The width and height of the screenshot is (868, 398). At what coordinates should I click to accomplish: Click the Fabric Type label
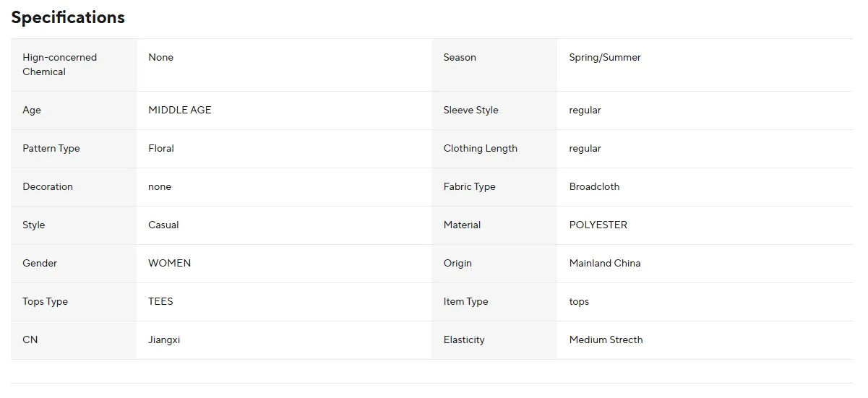pos(470,187)
